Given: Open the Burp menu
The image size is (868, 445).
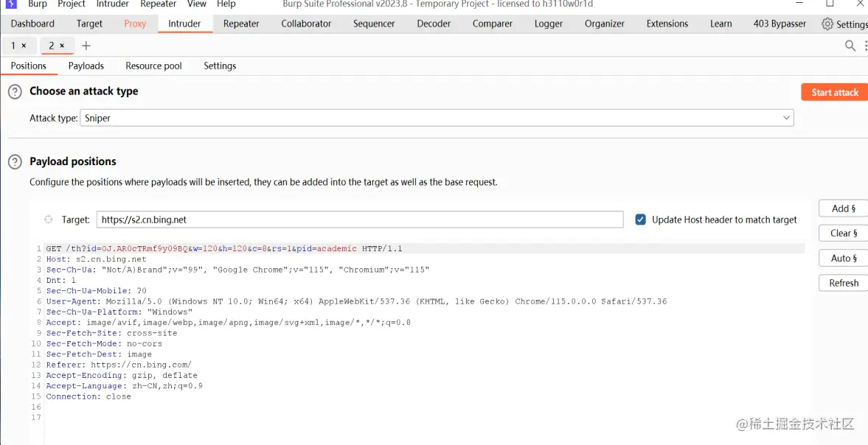Looking at the screenshot, I should (38, 4).
